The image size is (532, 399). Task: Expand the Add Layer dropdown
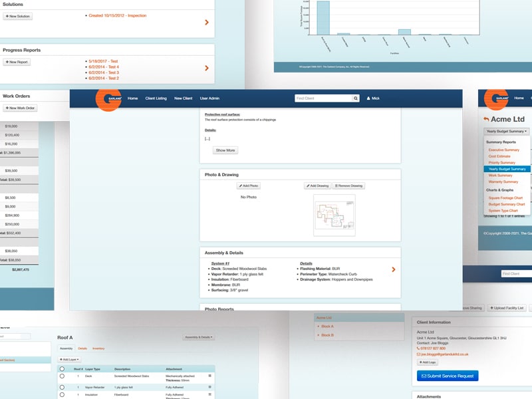[x=70, y=359]
